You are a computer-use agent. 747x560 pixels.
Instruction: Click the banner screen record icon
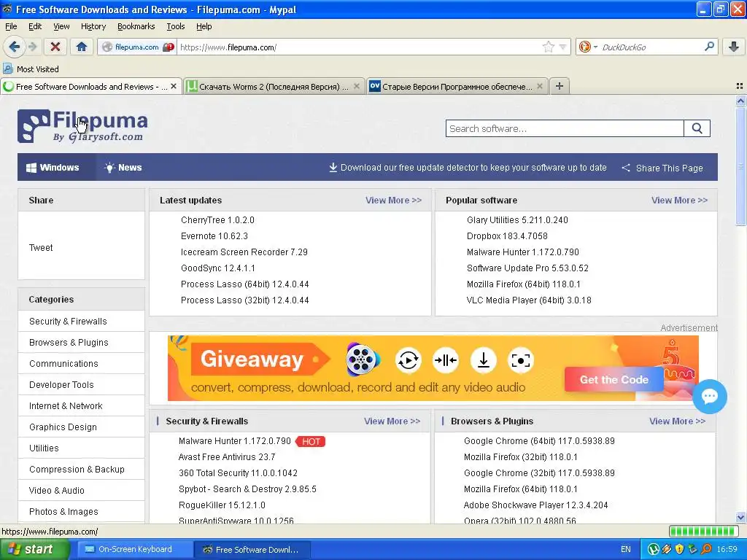(x=521, y=360)
